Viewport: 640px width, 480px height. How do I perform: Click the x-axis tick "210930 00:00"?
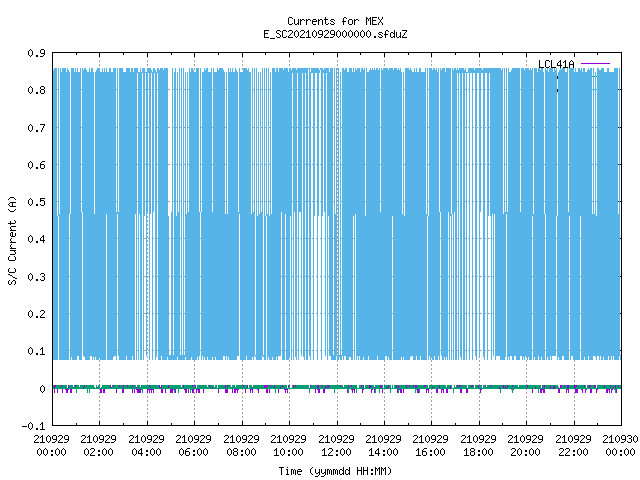click(x=620, y=446)
